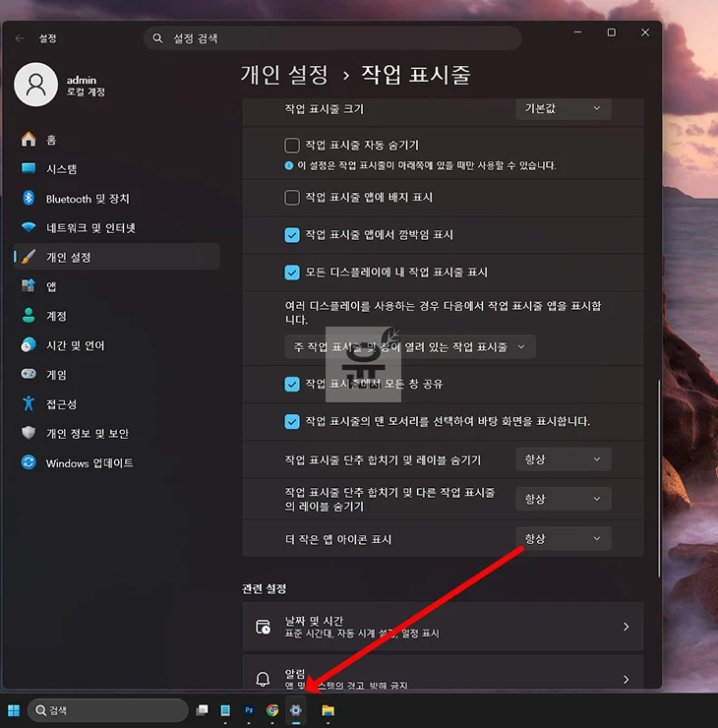Click the 작업 표시줄 크기 label
The width and height of the screenshot is (718, 728).
click(x=324, y=109)
